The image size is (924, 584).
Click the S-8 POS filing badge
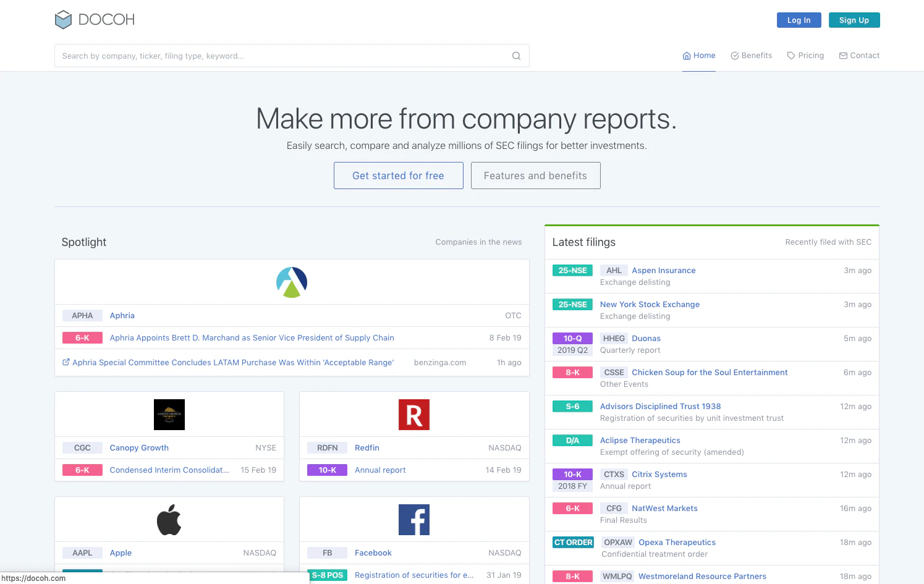(x=328, y=575)
